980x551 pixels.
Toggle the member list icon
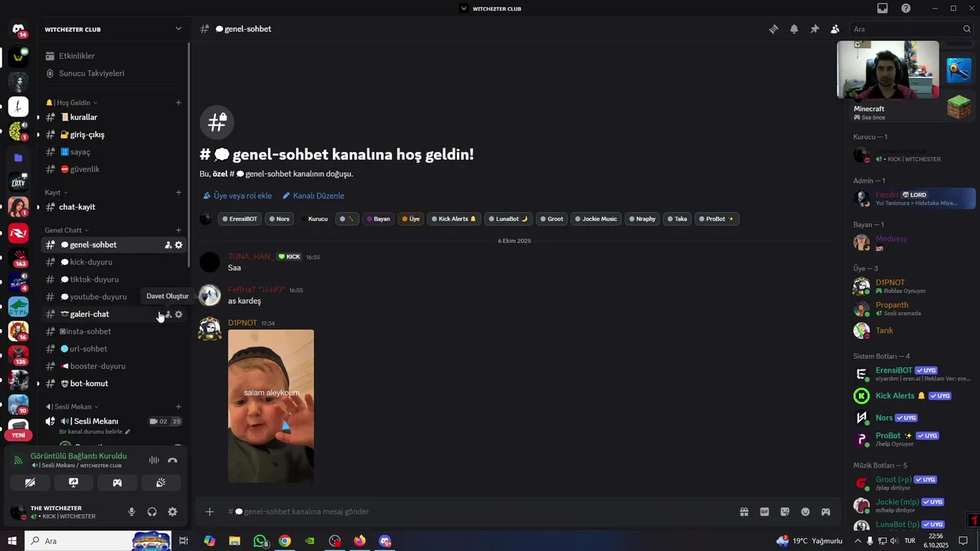click(x=835, y=29)
